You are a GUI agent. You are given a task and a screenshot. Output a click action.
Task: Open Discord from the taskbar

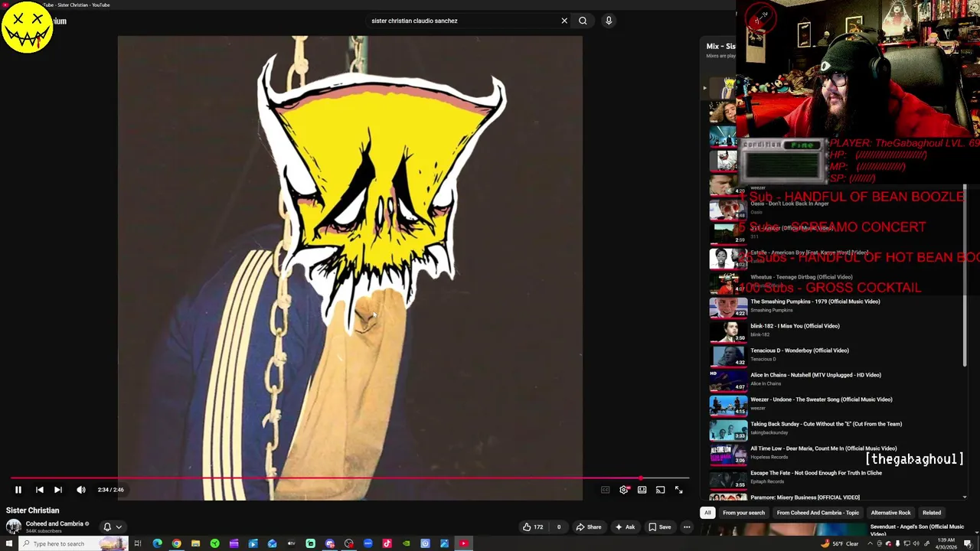330,543
